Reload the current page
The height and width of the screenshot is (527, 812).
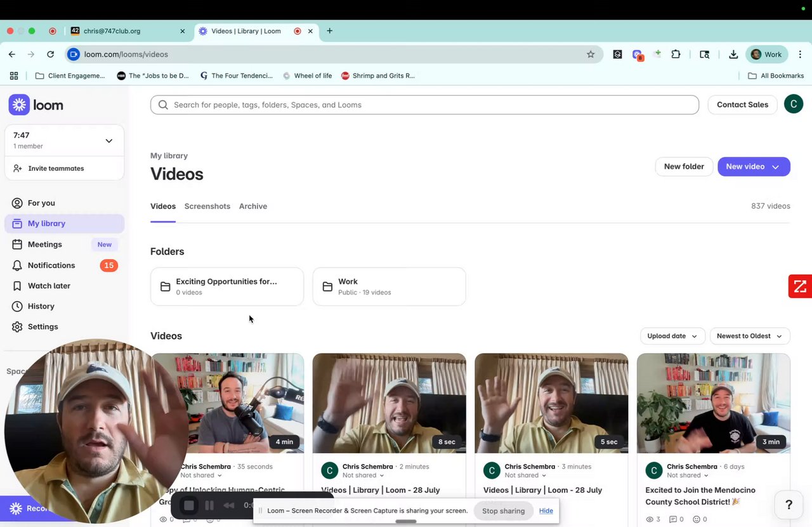click(51, 55)
